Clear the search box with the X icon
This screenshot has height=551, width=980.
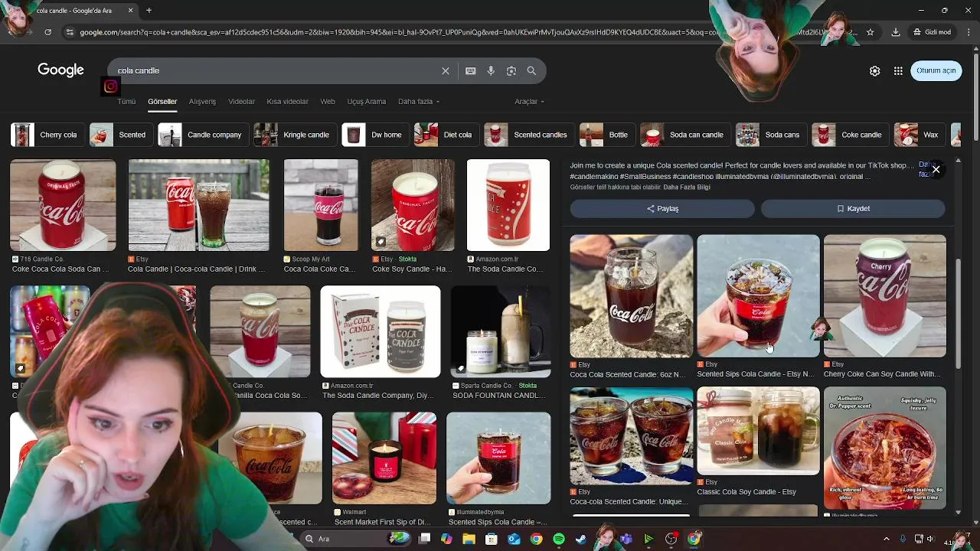click(446, 70)
